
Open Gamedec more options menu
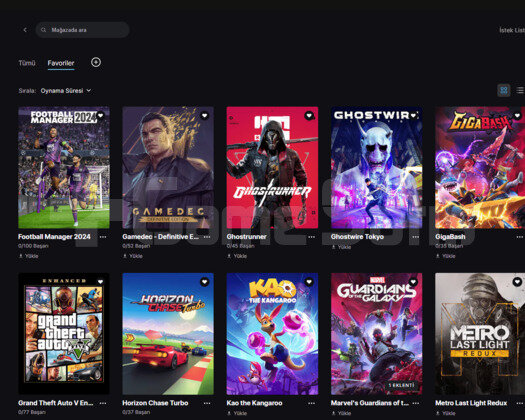(207, 237)
